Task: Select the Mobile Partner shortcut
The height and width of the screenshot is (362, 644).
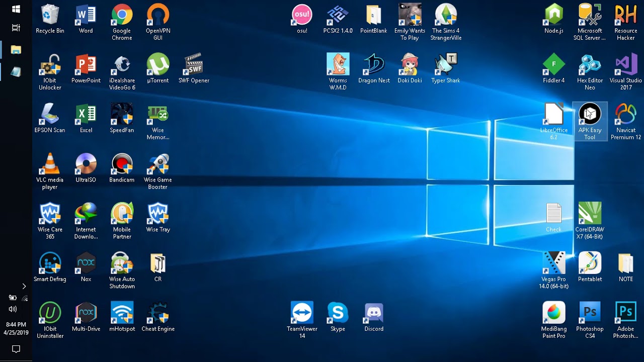Action: [x=122, y=222]
